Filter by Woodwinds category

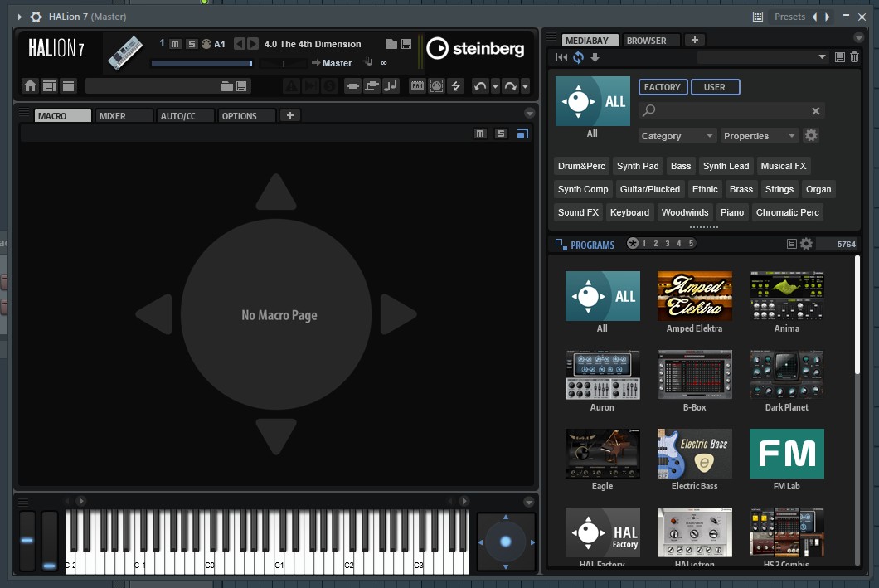(685, 212)
